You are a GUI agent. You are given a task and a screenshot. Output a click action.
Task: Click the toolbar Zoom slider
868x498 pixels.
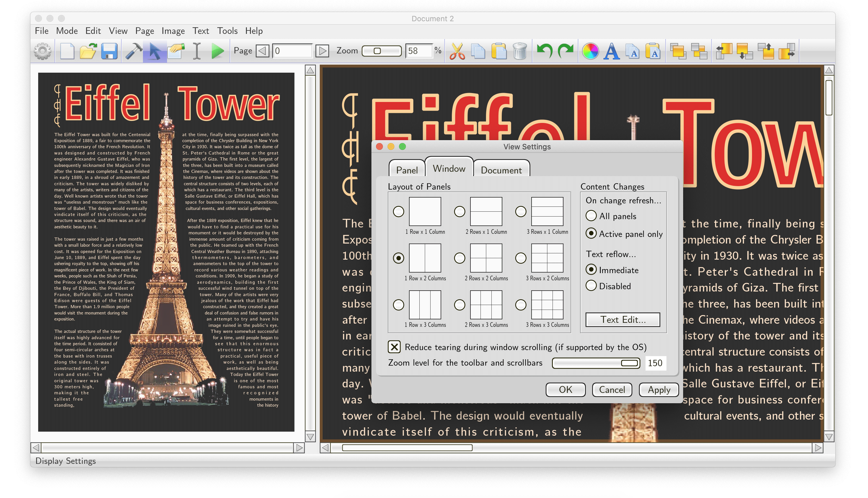click(x=381, y=51)
